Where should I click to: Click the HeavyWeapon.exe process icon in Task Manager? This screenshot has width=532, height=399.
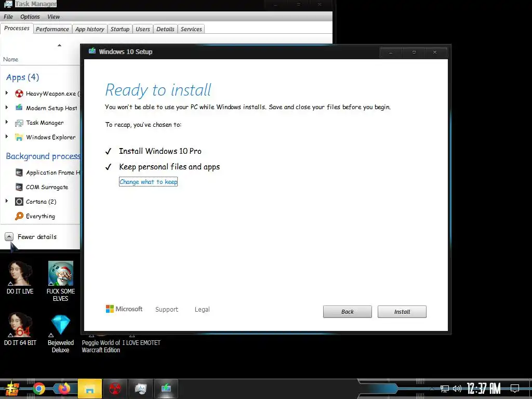coord(19,94)
